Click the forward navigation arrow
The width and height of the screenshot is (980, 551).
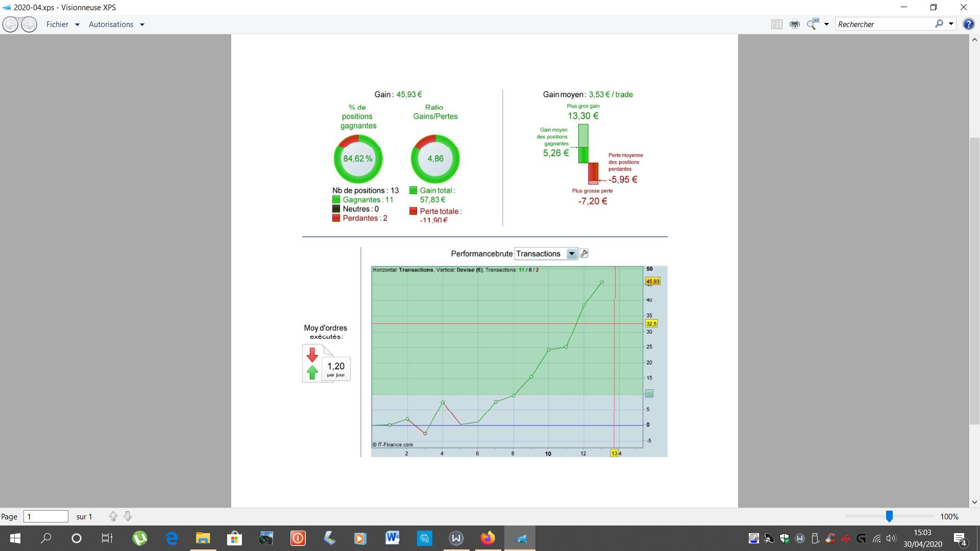click(29, 24)
